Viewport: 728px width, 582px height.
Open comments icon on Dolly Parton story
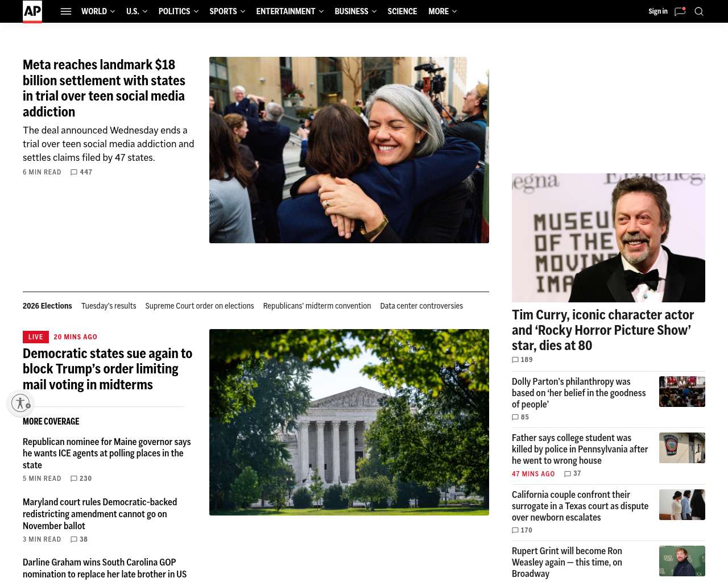pyautogui.click(x=515, y=417)
